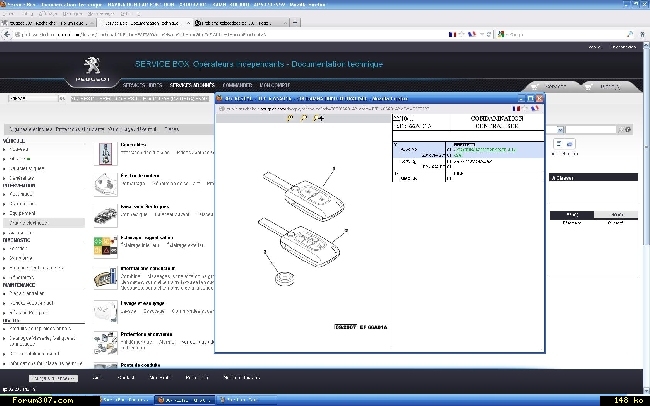Select the highlighted Schémas électriques tree row
Viewport: 650px width, 406px height.
[44, 223]
